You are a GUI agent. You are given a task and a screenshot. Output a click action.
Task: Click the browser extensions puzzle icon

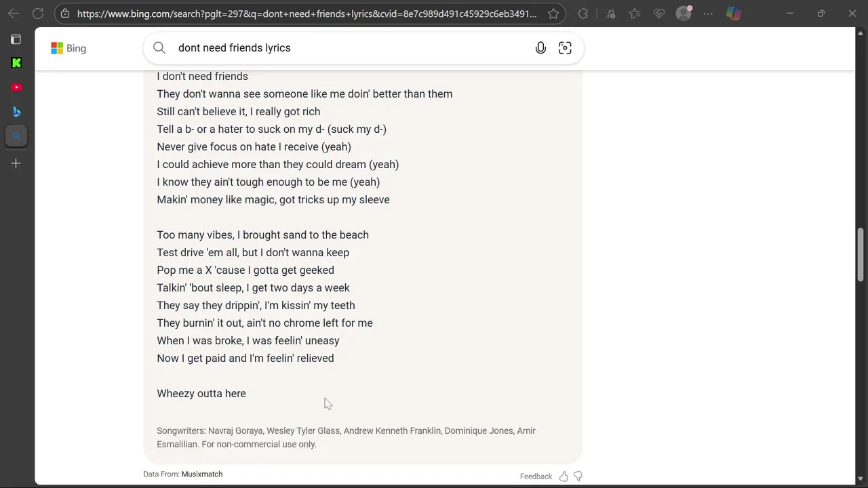pos(583,14)
